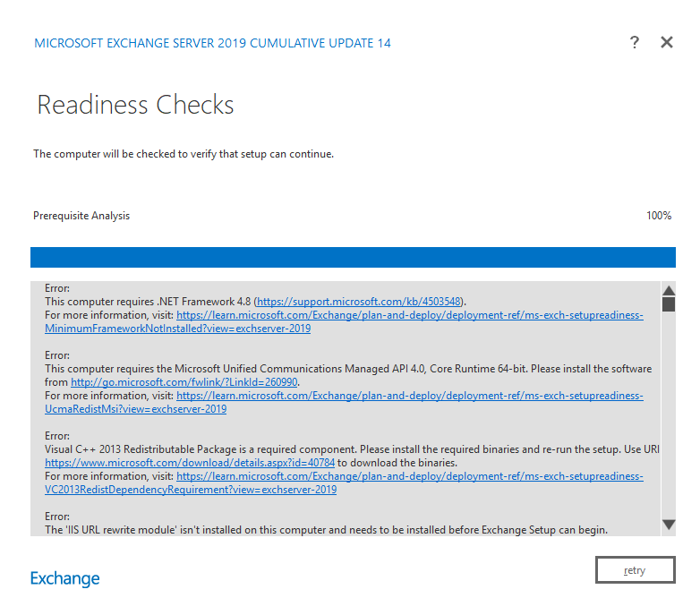Click the Readiness Checks heading
This screenshot has width=700, height=615.
(135, 105)
